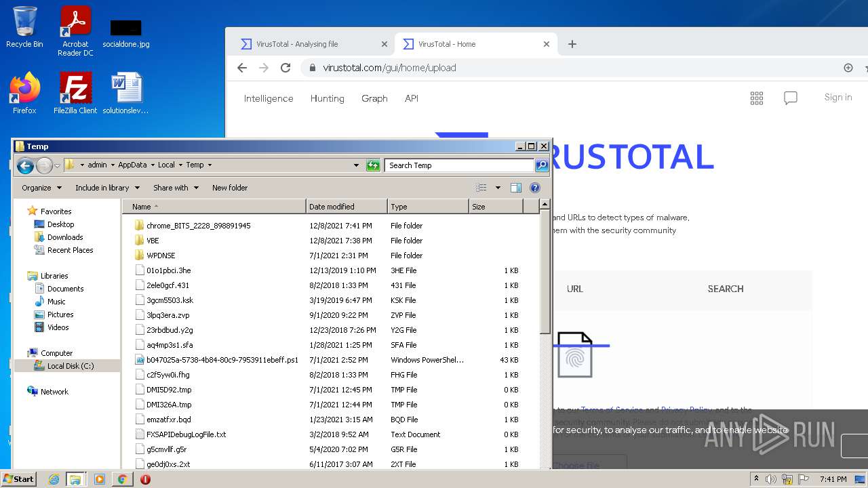
Task: Open Hunting on VirusTotal
Action: tap(328, 98)
